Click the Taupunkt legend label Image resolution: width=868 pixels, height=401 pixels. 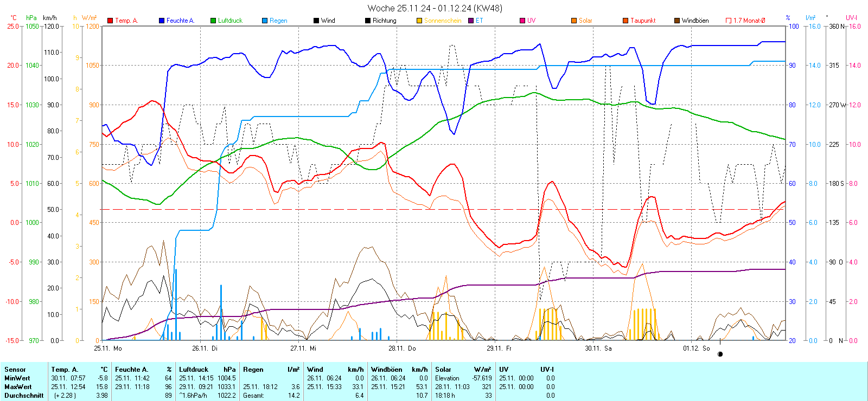tap(643, 21)
